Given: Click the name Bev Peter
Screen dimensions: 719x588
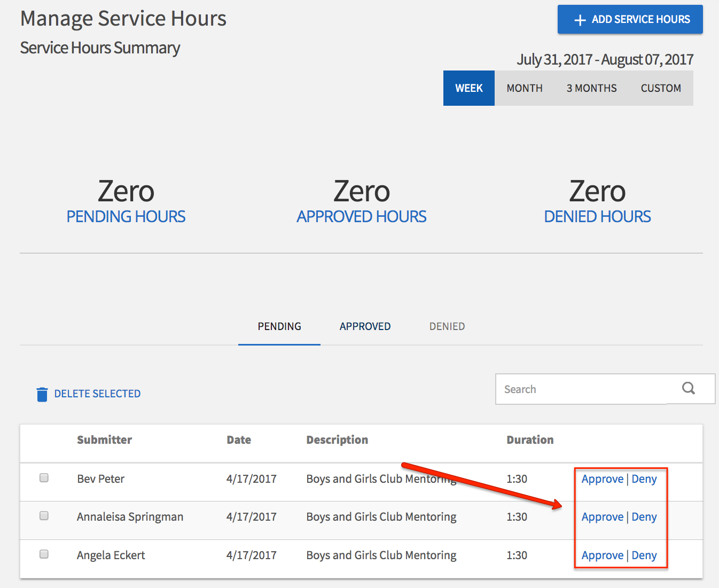Looking at the screenshot, I should (x=100, y=479).
